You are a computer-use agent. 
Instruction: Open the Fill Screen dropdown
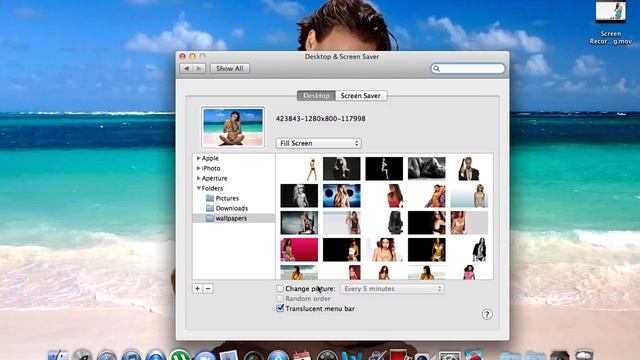pyautogui.click(x=319, y=143)
